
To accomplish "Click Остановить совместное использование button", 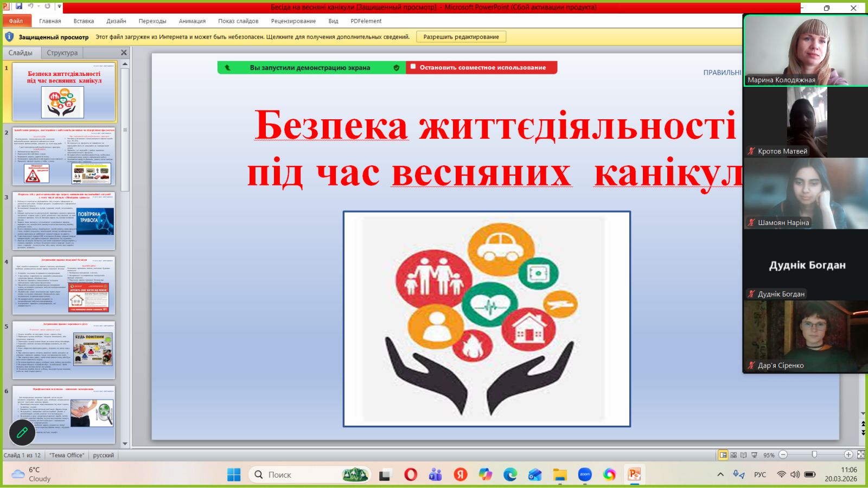I will [482, 67].
